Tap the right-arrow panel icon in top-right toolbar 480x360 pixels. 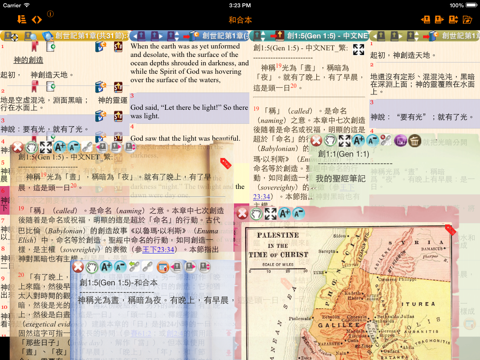[439, 20]
